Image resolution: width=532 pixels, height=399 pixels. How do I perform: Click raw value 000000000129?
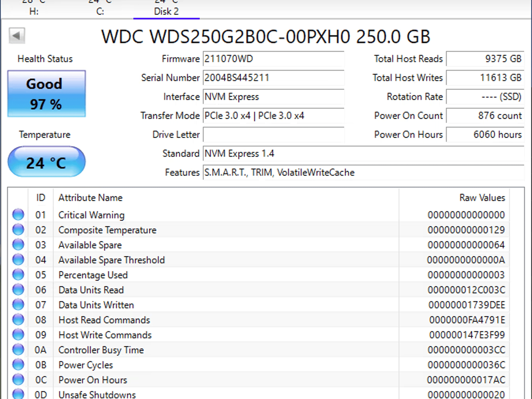(466, 230)
